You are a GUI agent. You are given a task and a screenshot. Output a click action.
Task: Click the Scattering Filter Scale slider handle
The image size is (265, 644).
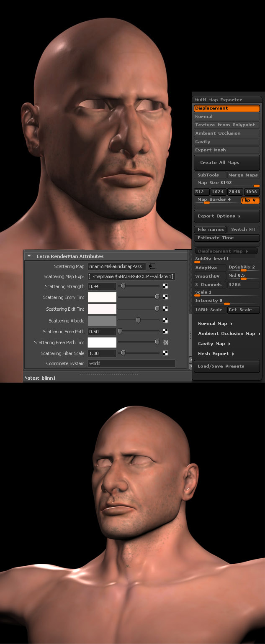tap(123, 353)
